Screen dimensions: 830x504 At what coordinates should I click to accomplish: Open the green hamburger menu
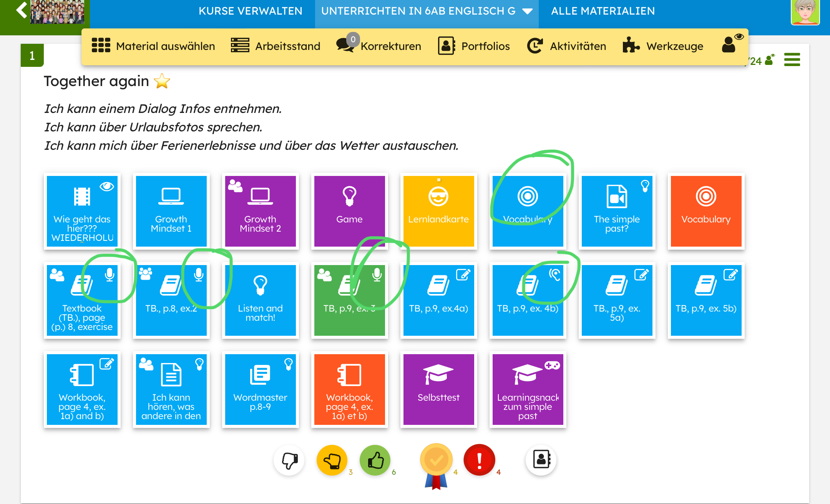[792, 60]
